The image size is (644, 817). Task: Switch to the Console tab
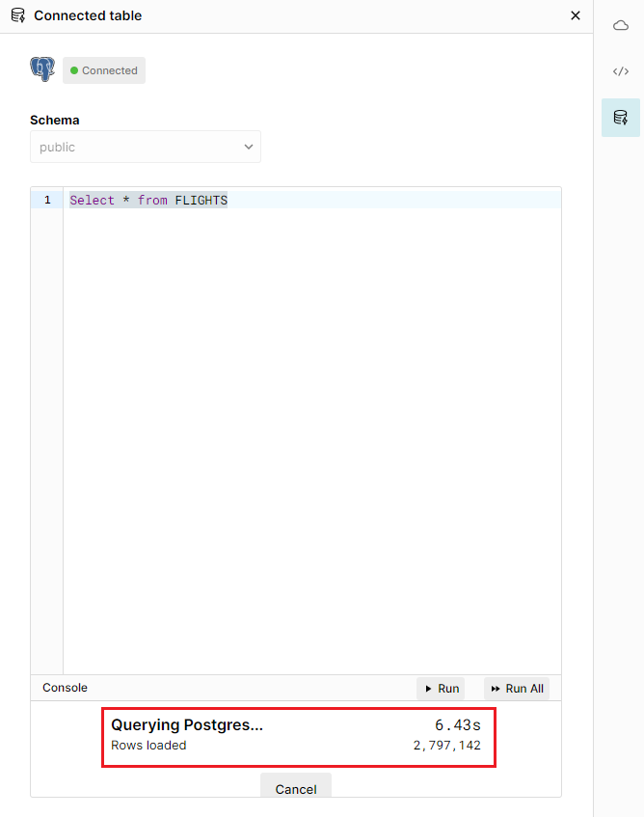pyautogui.click(x=65, y=688)
